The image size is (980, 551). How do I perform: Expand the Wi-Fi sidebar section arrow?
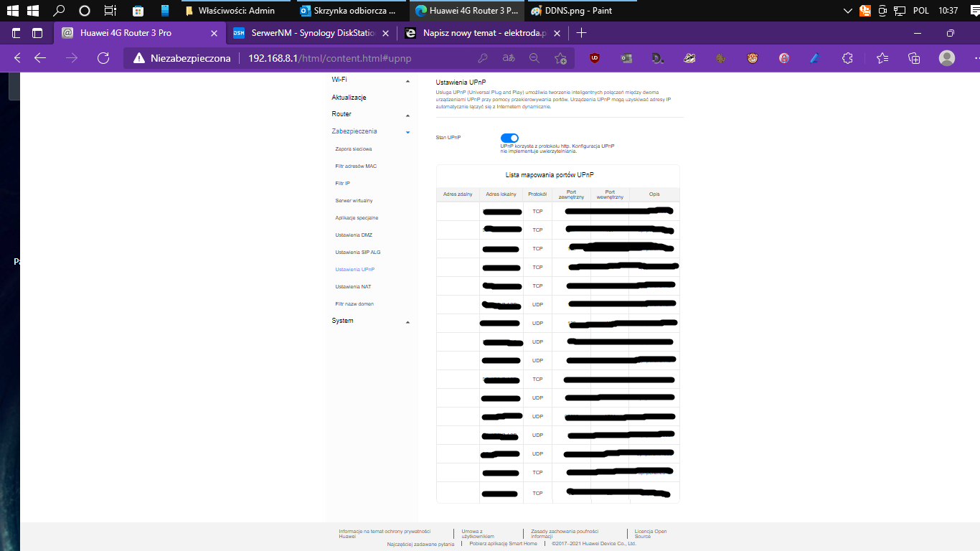407,81
